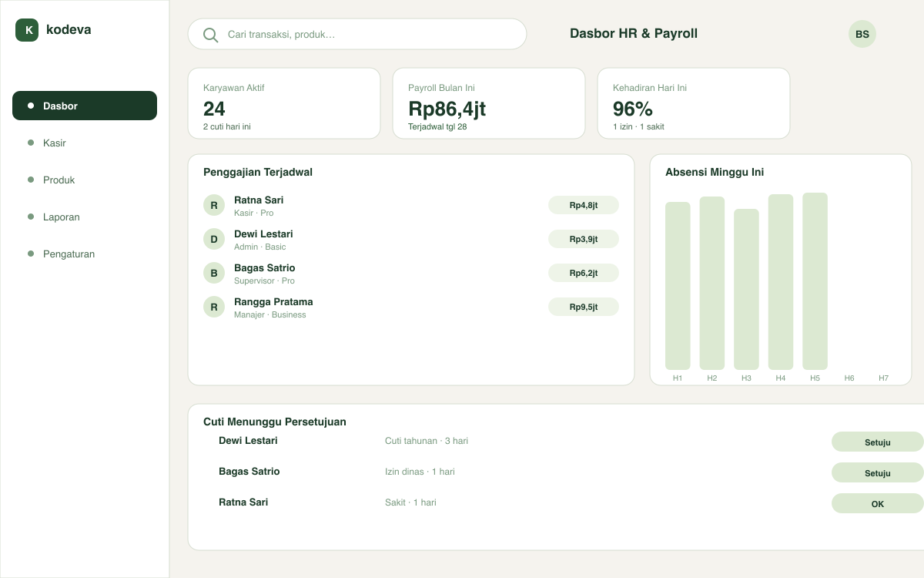Click the Dasbor HR & Payroll title
The image size is (924, 578).
pyautogui.click(x=634, y=33)
